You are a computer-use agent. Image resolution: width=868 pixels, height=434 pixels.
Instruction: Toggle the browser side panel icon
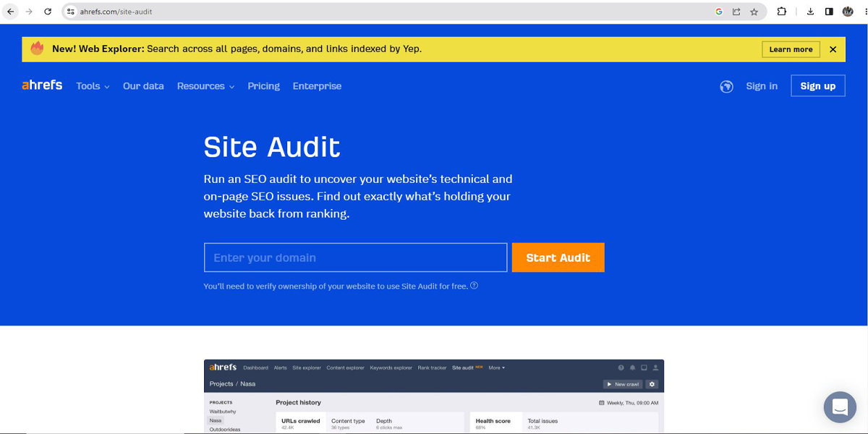(829, 12)
